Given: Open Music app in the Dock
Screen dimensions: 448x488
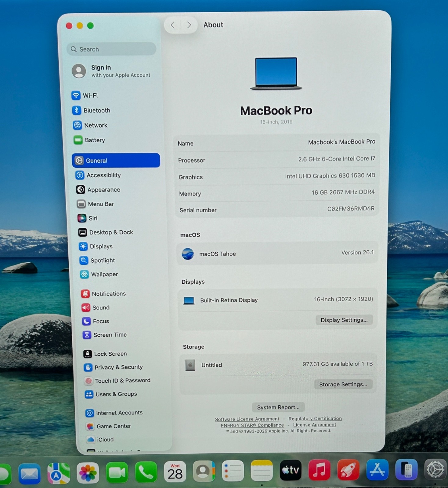Looking at the screenshot, I should point(319,470).
